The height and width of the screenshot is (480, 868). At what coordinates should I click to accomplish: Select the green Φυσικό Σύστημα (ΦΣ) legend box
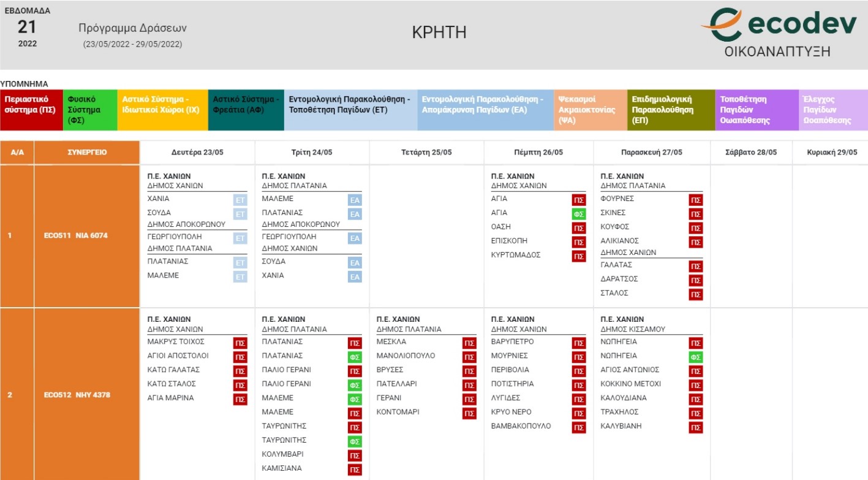pos(90,110)
